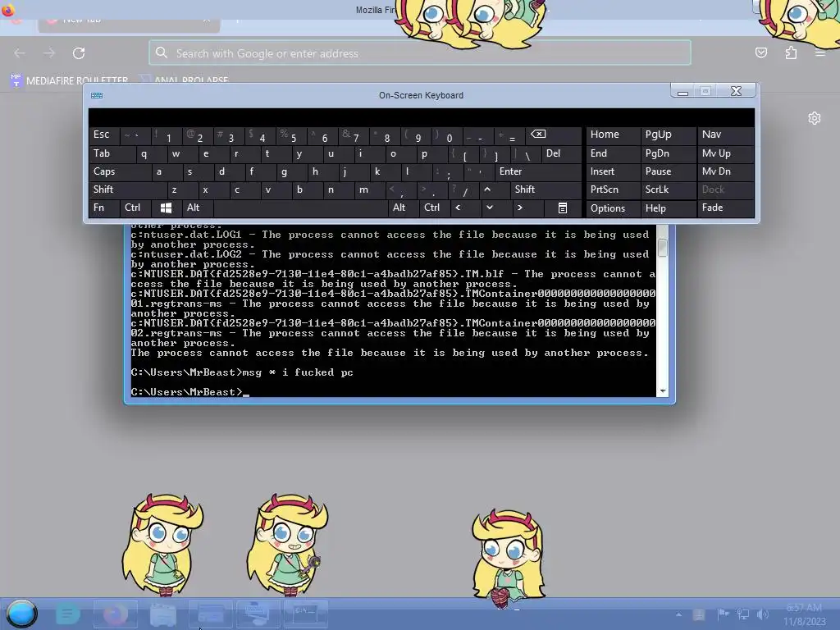The width and height of the screenshot is (840, 630).
Task: Click command prompt scrollbar down arrow
Action: coord(663,391)
